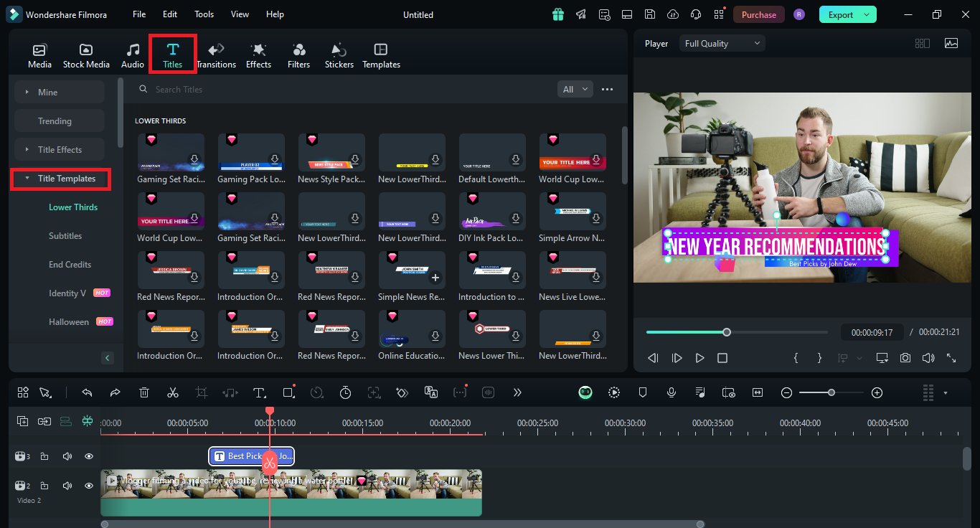
Task: Open the File menu
Action: pos(139,14)
